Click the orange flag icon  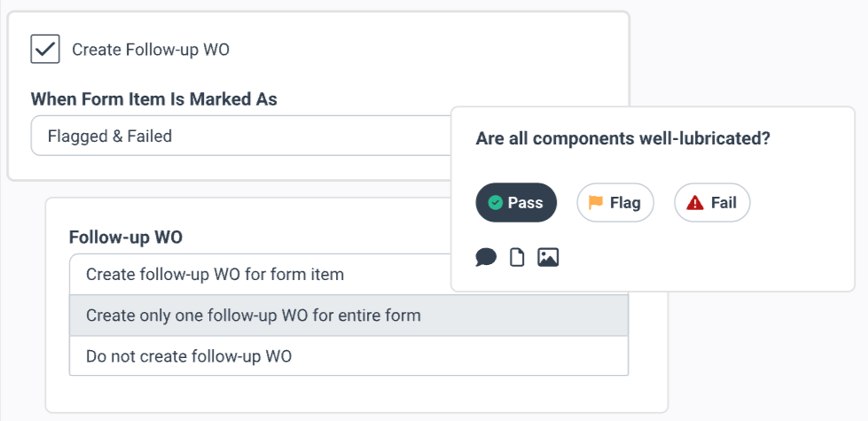(x=596, y=203)
